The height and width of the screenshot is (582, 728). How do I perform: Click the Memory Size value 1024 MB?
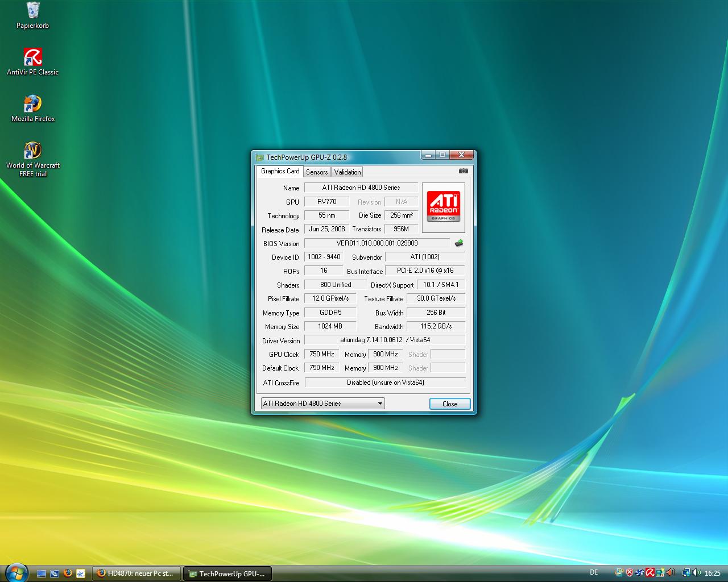[330, 326]
